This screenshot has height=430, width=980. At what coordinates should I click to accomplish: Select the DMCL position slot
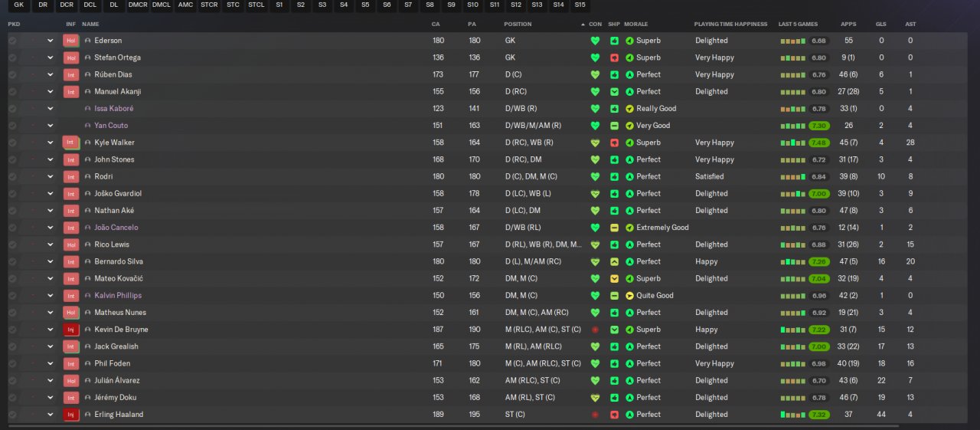162,5
